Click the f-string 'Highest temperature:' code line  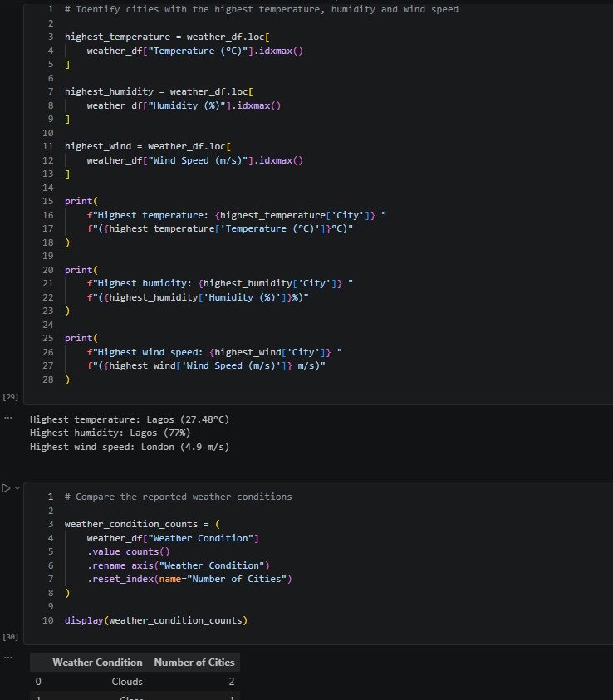236,215
